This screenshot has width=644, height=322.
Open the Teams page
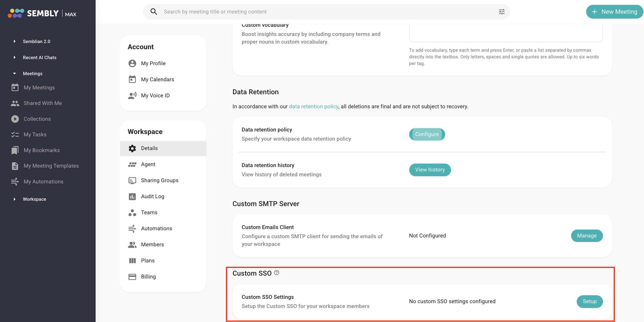coord(163,212)
